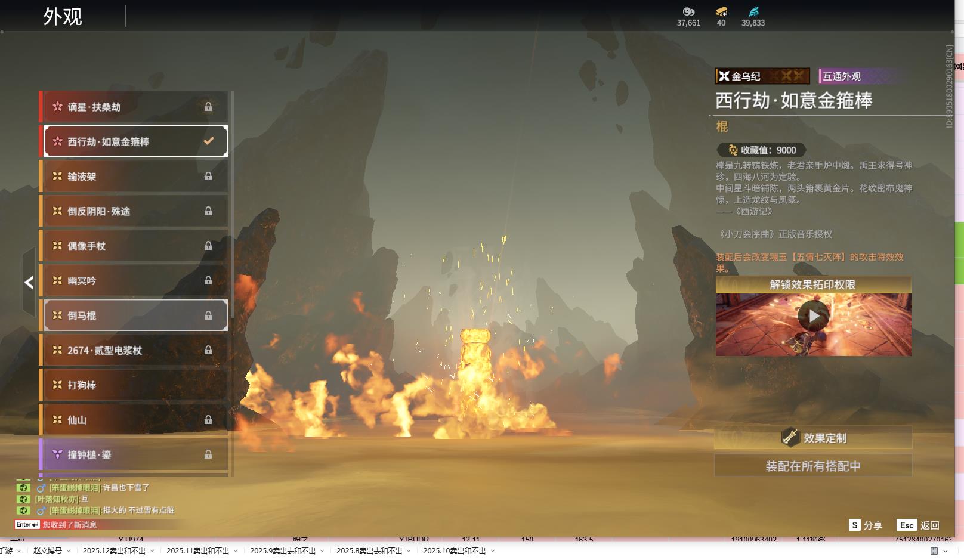Switch to the 2025.11卖出和不出 sheet tab

[x=197, y=551]
